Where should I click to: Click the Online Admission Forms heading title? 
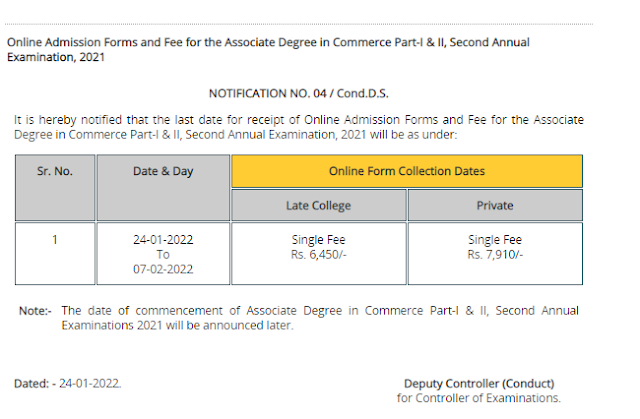[x=268, y=50]
